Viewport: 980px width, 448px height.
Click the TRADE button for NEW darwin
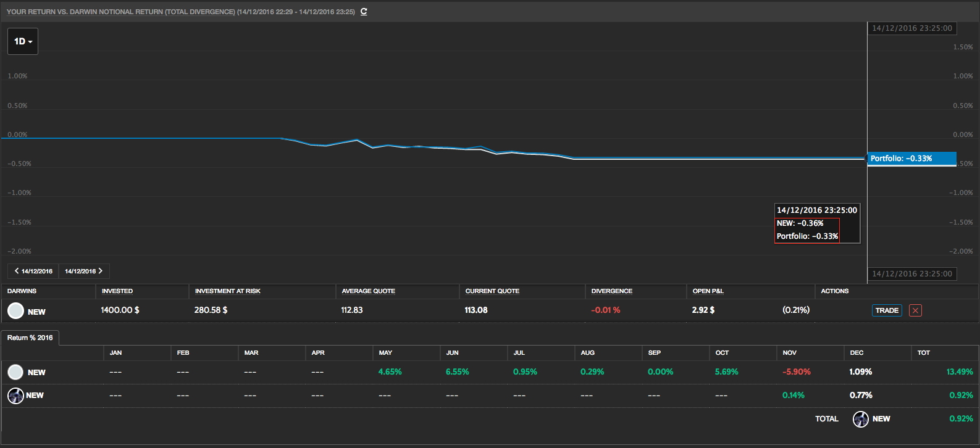887,310
